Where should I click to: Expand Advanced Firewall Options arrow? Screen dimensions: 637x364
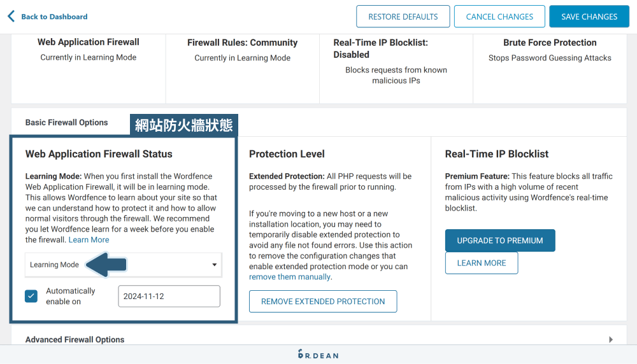(611, 340)
